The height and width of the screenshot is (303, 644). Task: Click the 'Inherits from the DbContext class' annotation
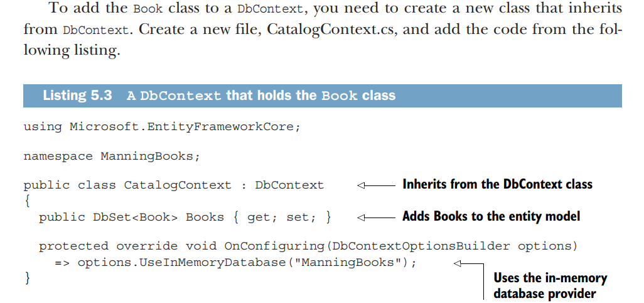[497, 184]
